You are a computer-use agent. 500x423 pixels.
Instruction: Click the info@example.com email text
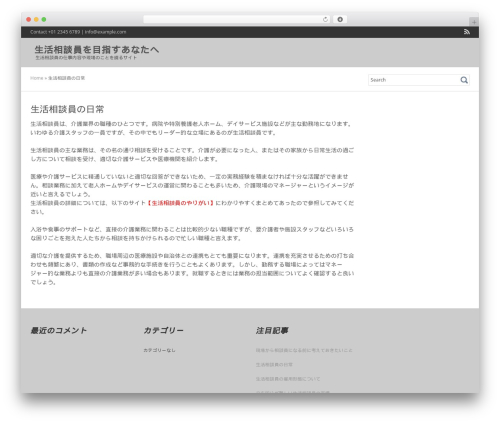pyautogui.click(x=105, y=32)
